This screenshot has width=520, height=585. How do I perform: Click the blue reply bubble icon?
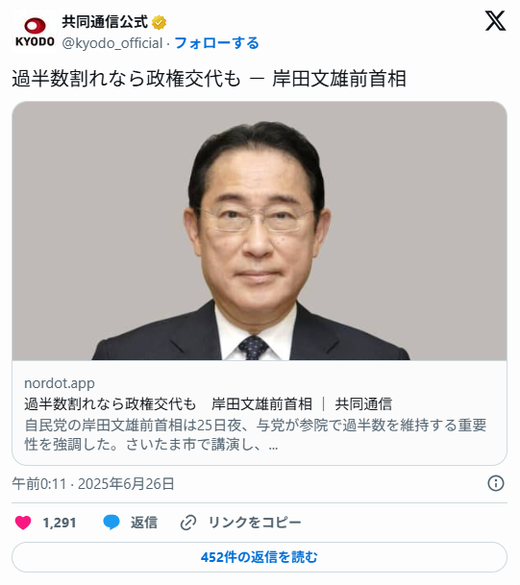pyautogui.click(x=111, y=522)
